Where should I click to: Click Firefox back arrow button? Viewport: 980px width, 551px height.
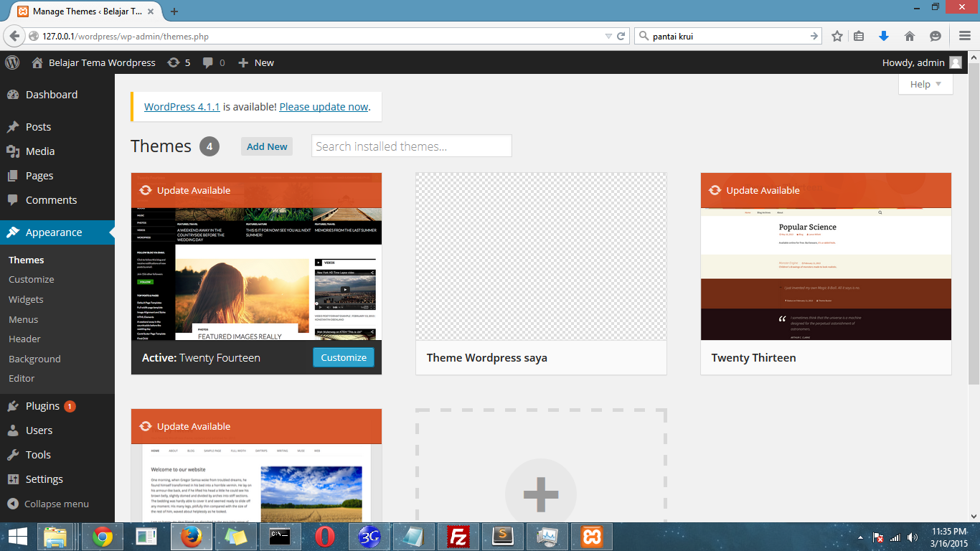(x=14, y=36)
